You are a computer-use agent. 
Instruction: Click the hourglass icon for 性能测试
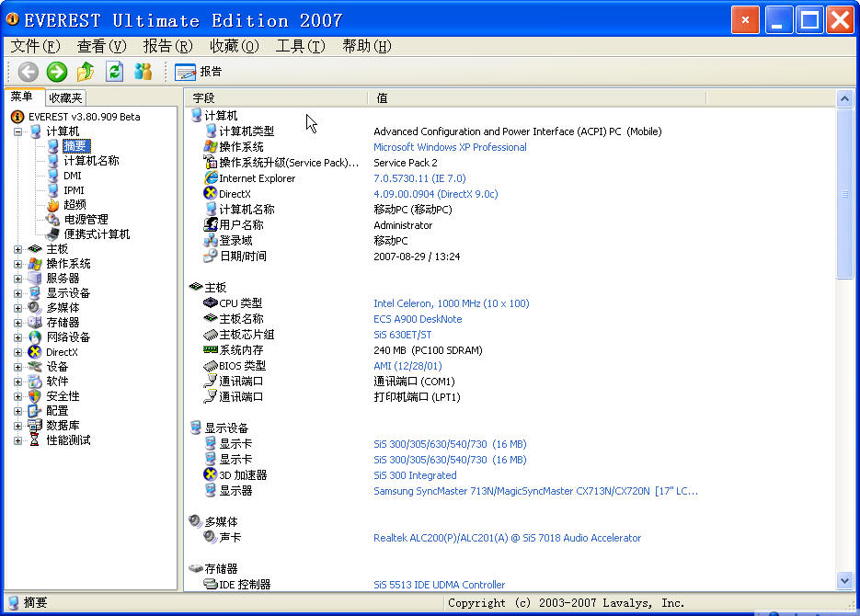pyautogui.click(x=35, y=440)
